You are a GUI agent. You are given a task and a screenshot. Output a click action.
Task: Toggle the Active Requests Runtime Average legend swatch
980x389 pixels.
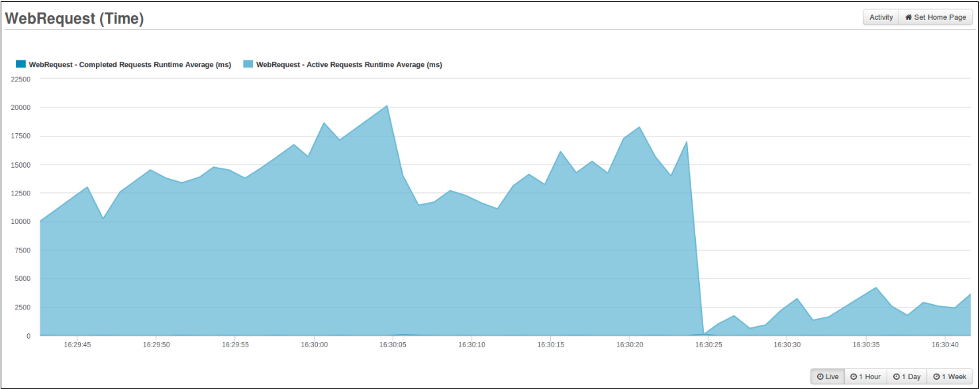[x=248, y=64]
